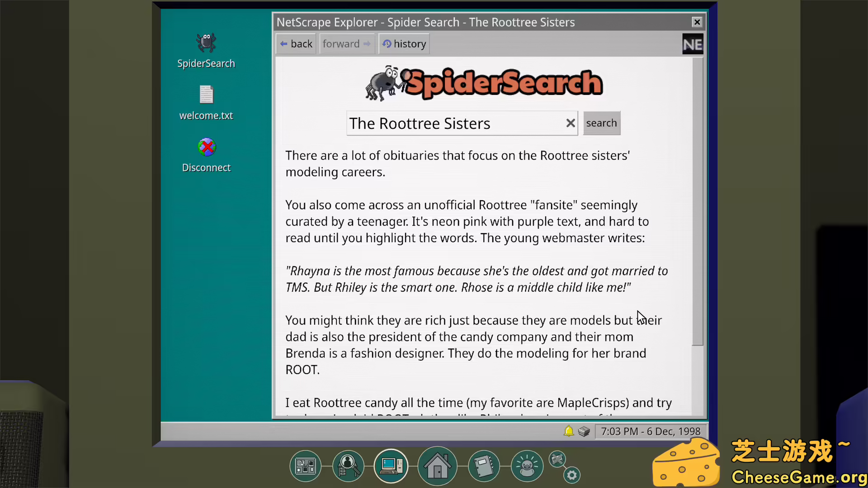Open the notebook icon

point(484,466)
